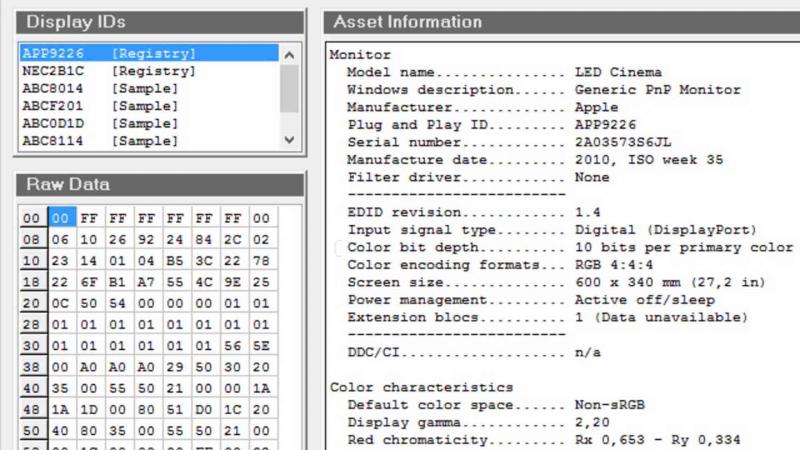Click row header 08 in Raw Data
800x450 pixels.
pos(33,239)
